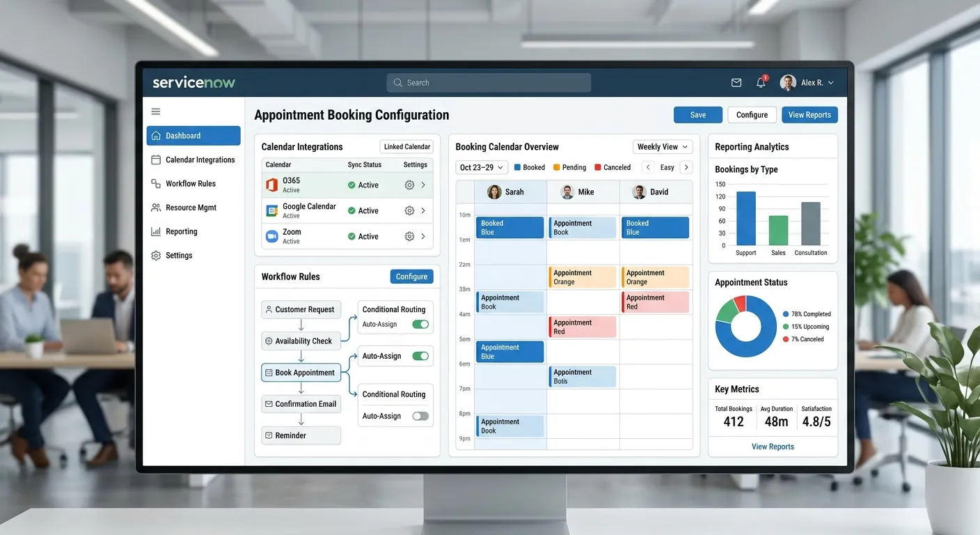The image size is (980, 535).
Task: Go to next week using right arrow
Action: 686,167
